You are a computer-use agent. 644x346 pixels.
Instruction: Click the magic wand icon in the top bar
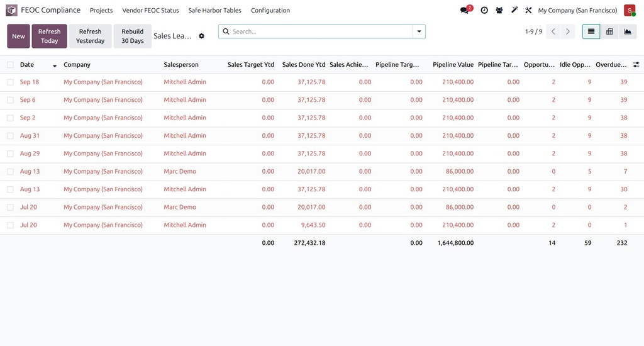(x=514, y=10)
